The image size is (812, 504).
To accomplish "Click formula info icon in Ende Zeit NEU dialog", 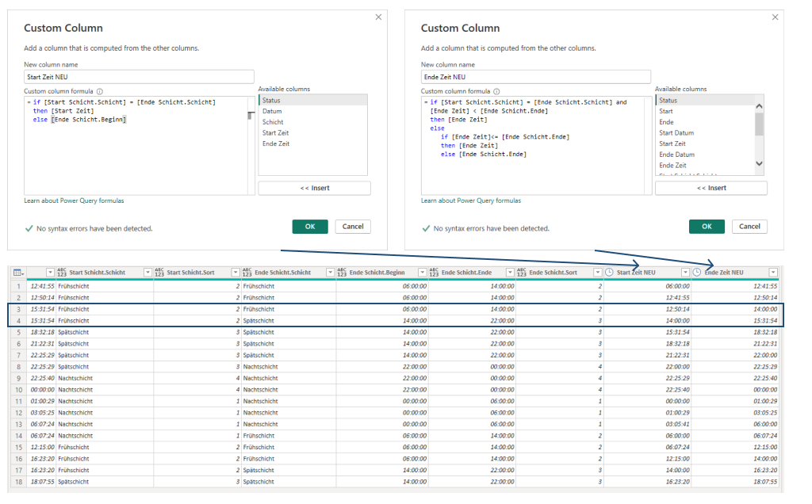I will 496,91.
